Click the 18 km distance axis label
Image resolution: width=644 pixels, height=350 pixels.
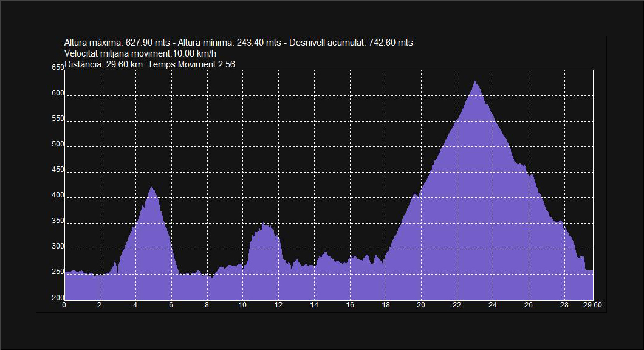[x=386, y=305]
